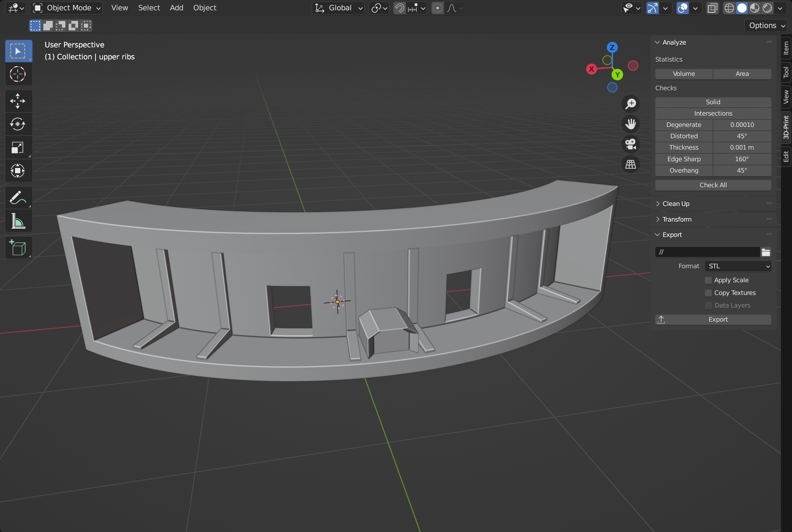Run the Solid check
The image size is (792, 532).
click(x=713, y=102)
